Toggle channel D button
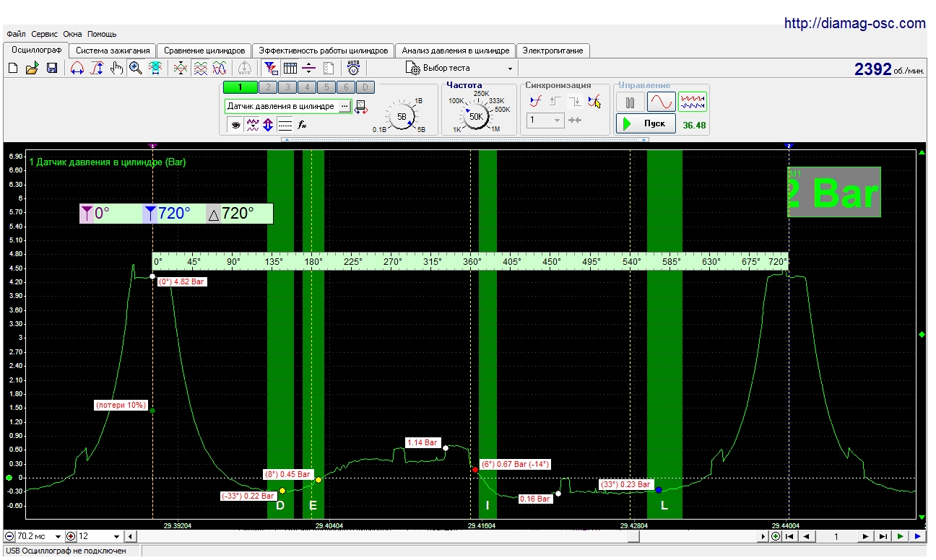Image resolution: width=936 pixels, height=560 pixels. click(x=365, y=87)
